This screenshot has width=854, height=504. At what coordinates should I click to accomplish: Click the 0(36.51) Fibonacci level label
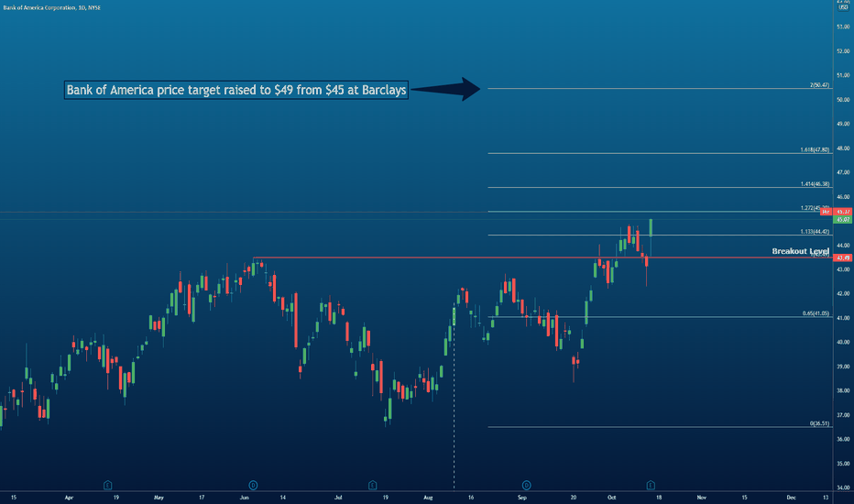(x=819, y=423)
